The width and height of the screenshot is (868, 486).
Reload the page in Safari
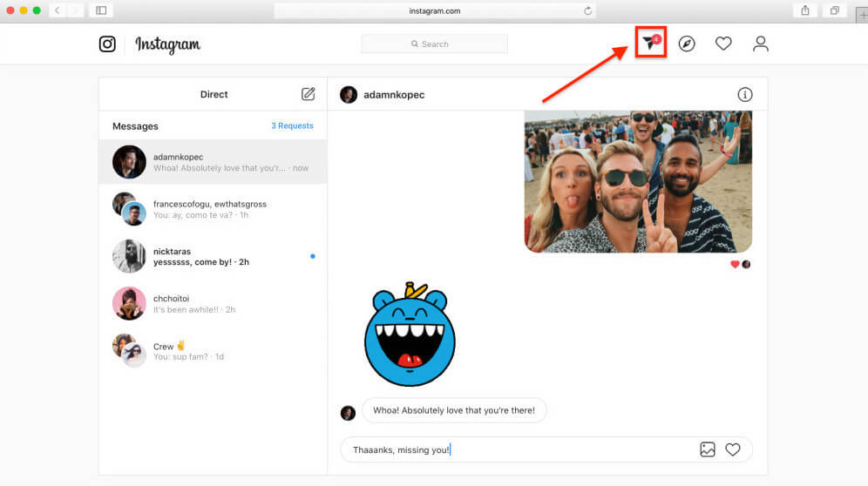point(587,10)
